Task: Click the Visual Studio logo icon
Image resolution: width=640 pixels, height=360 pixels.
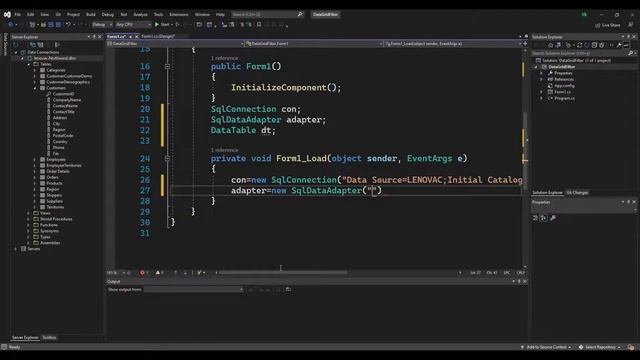Action: 7,14
